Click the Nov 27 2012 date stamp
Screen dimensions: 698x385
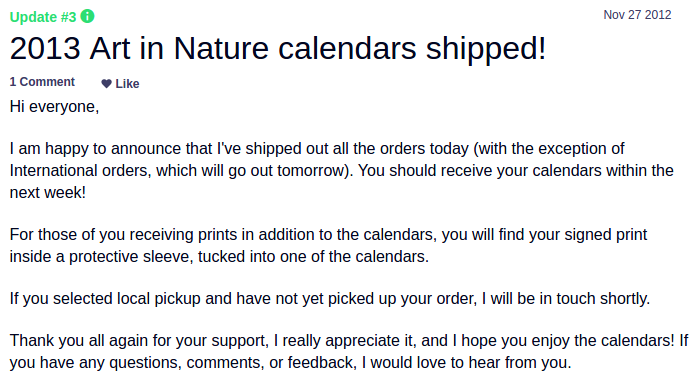[x=637, y=15]
